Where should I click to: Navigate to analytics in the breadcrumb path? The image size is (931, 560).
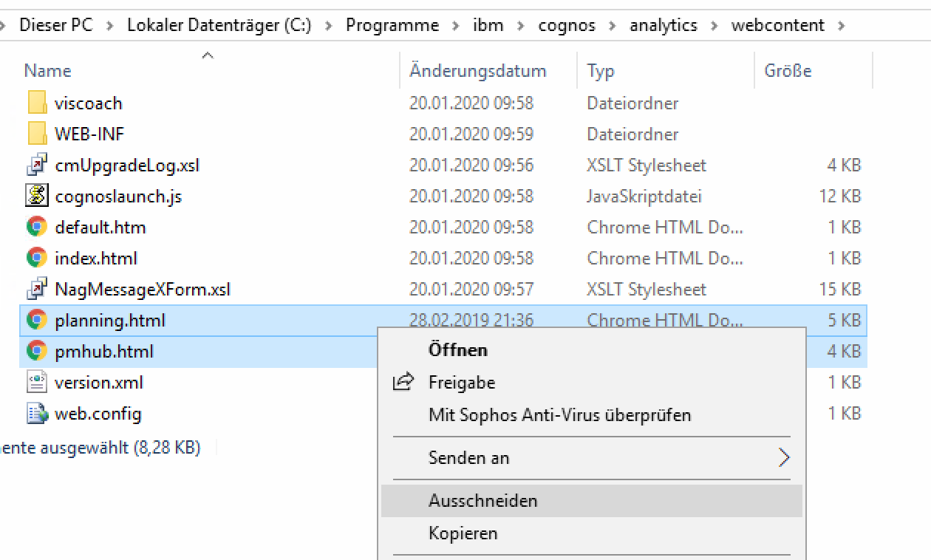coord(663,25)
